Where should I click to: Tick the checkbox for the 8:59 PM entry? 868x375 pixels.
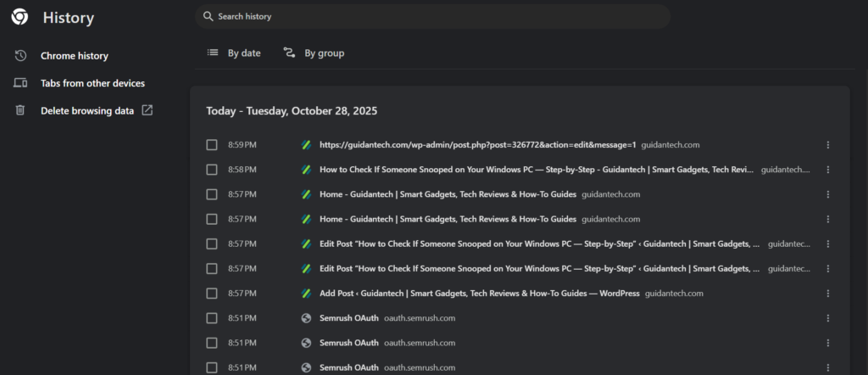point(211,145)
